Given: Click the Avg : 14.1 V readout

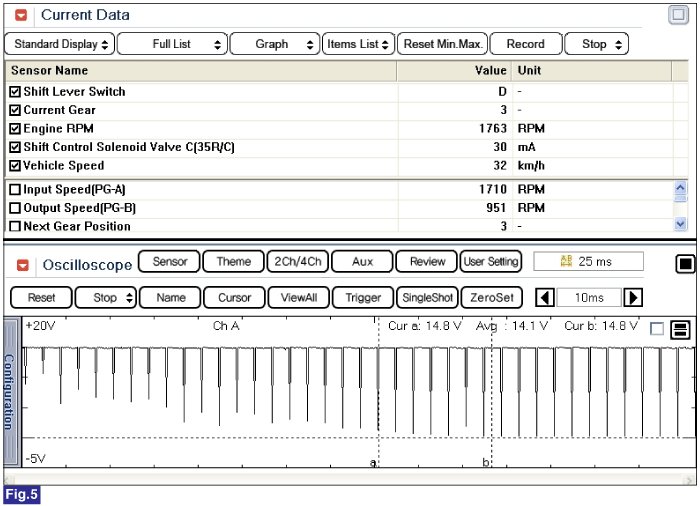Looking at the screenshot, I should tap(512, 326).
